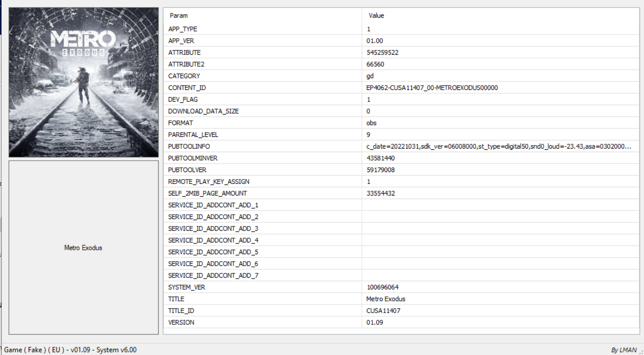Select the CATEGORY parameter name

[184, 76]
